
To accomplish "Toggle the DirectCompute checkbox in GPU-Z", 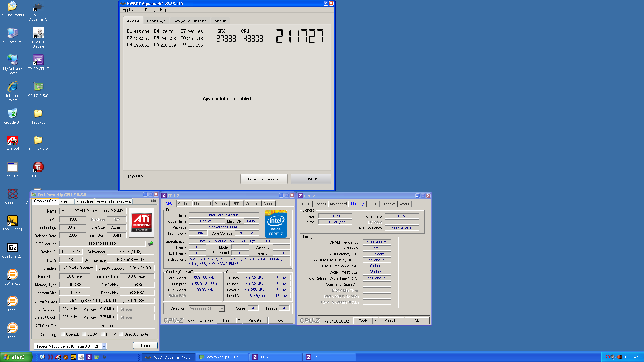I will coord(121,334).
